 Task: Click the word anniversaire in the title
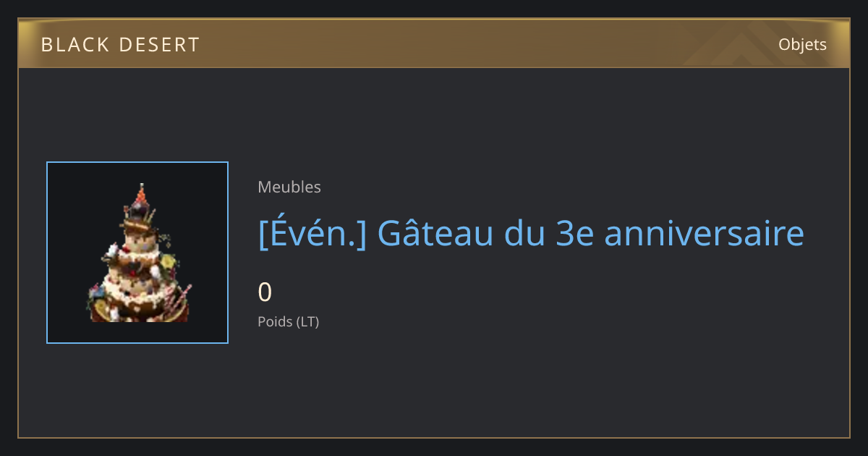pyautogui.click(x=704, y=234)
